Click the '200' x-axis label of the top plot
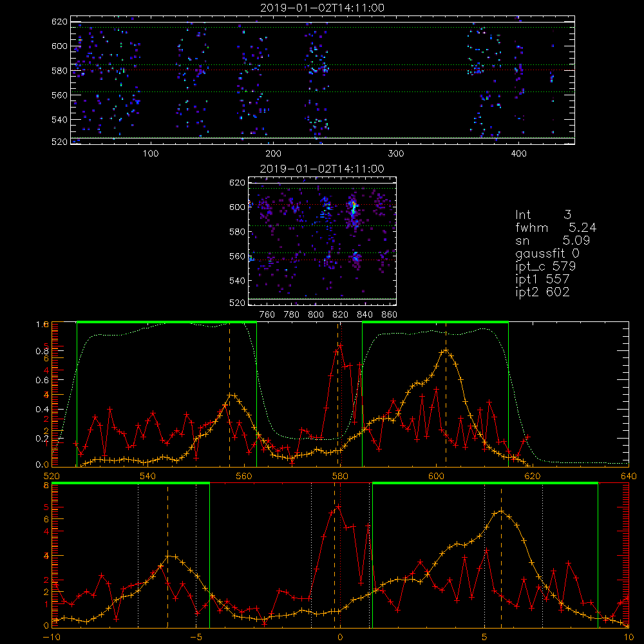The width and height of the screenshot is (644, 644). click(273, 153)
